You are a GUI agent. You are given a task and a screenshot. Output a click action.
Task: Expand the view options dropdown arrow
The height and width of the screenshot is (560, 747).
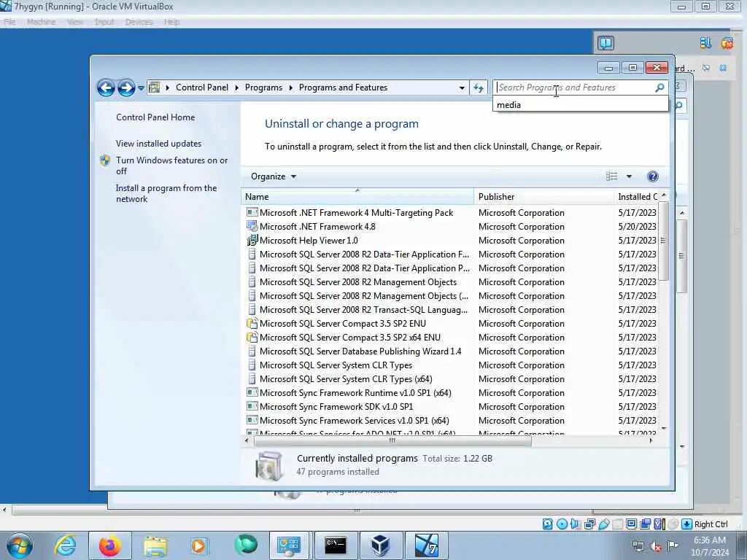(629, 176)
